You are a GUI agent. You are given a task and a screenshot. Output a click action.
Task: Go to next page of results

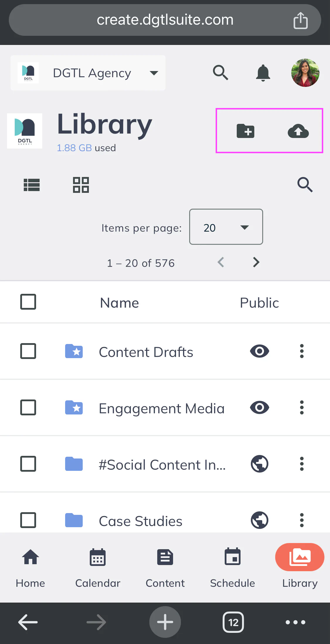256,262
